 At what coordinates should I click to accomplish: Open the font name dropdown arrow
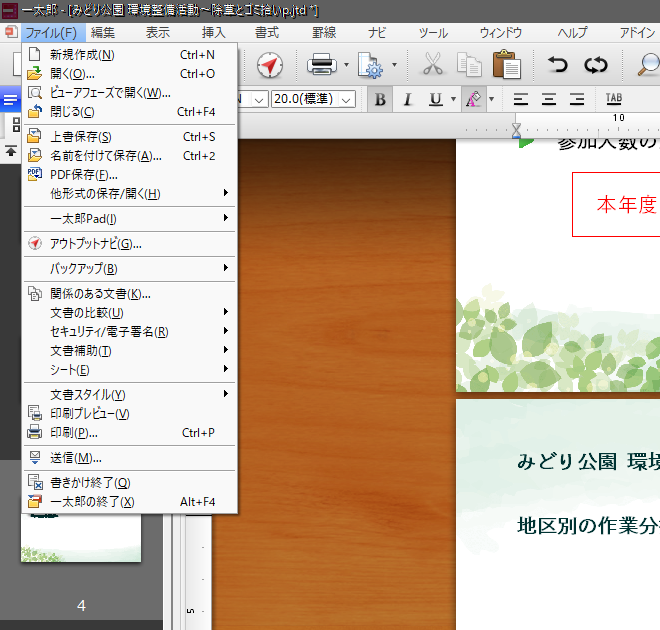[x=259, y=100]
